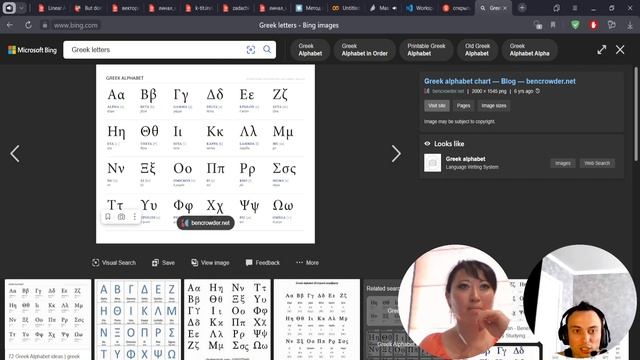
Task: Bookmark this page from the address bar
Action: [553, 25]
